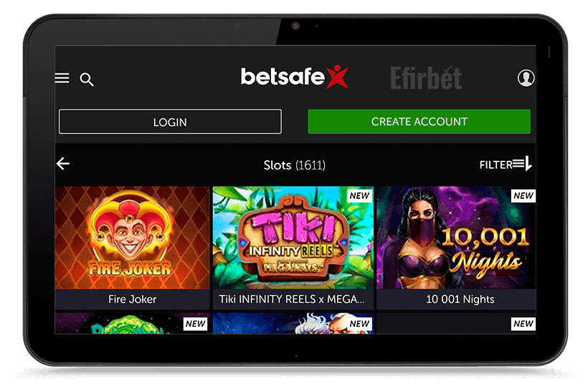Open the green game in bottom-left row
This screenshot has width=588, height=389.
132,323
